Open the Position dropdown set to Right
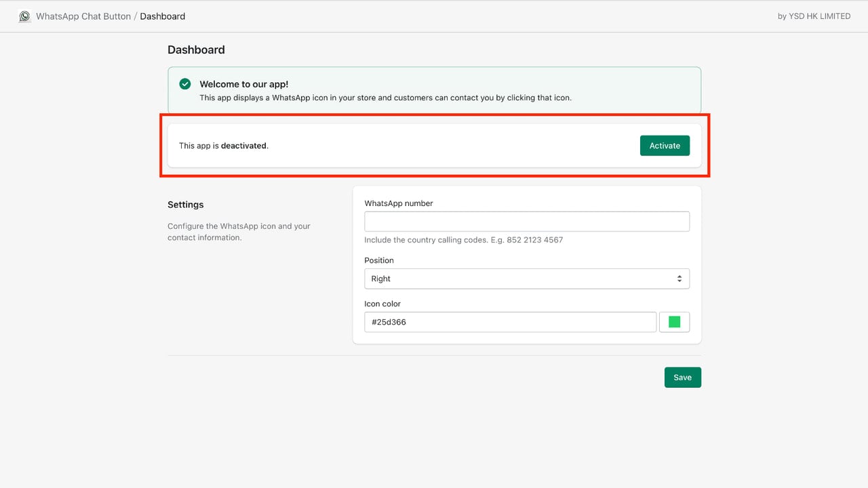The height and width of the screenshot is (488, 868). (x=527, y=279)
